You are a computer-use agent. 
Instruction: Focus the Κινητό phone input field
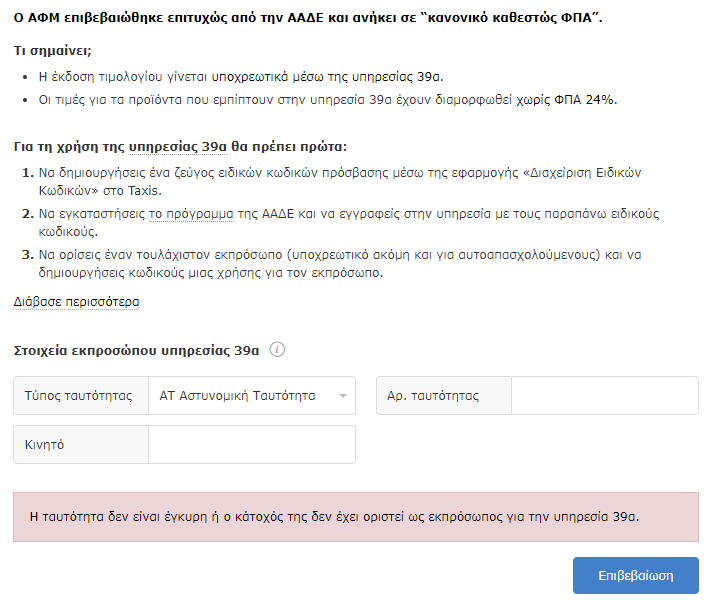pyautogui.click(x=252, y=445)
